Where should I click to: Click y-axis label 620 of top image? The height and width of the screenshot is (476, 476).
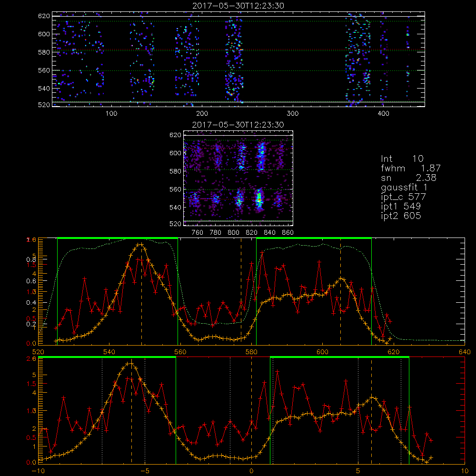pyautogui.click(x=44, y=16)
